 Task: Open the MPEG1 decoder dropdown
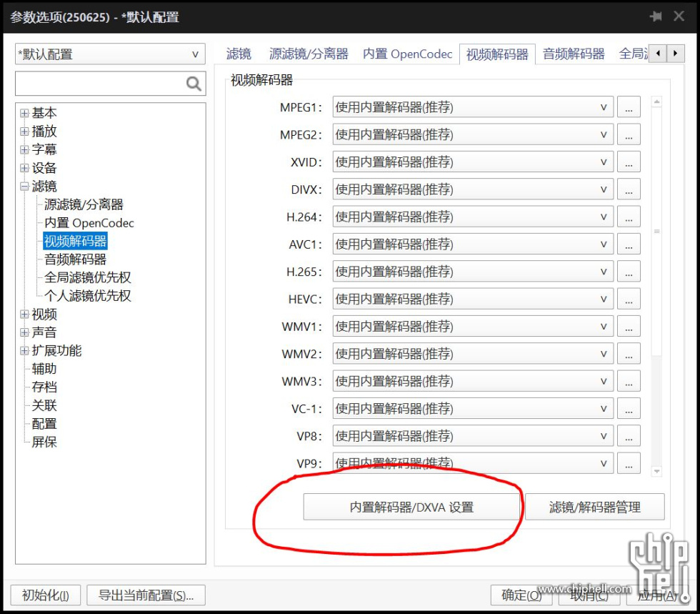473,107
